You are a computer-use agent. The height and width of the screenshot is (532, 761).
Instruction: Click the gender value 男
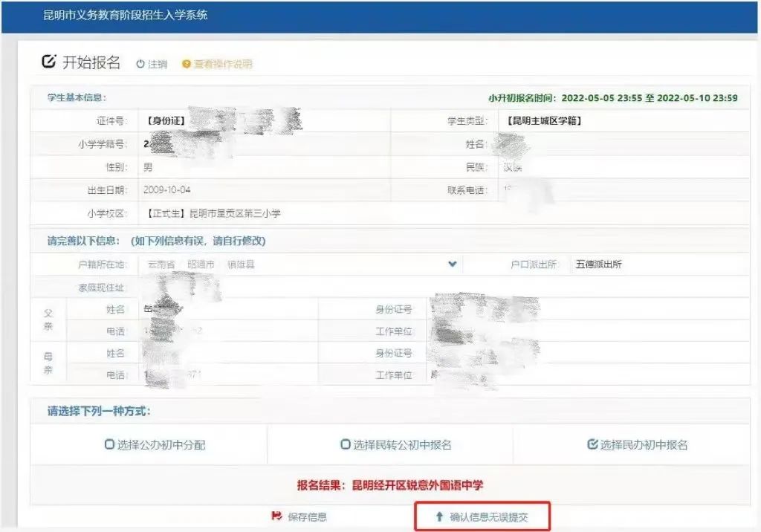pyautogui.click(x=148, y=167)
